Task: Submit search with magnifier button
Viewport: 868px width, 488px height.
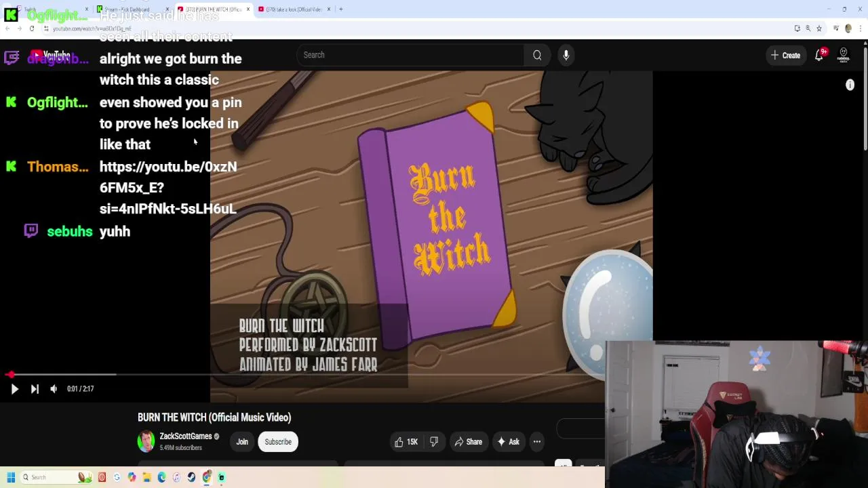Action: click(x=537, y=55)
